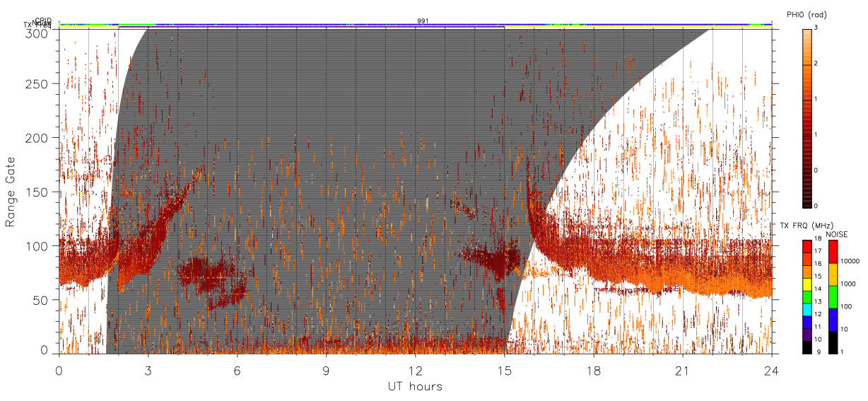The image size is (868, 401).
Task: Click the '1000' label on the NOISE legend
Action: coord(848,284)
